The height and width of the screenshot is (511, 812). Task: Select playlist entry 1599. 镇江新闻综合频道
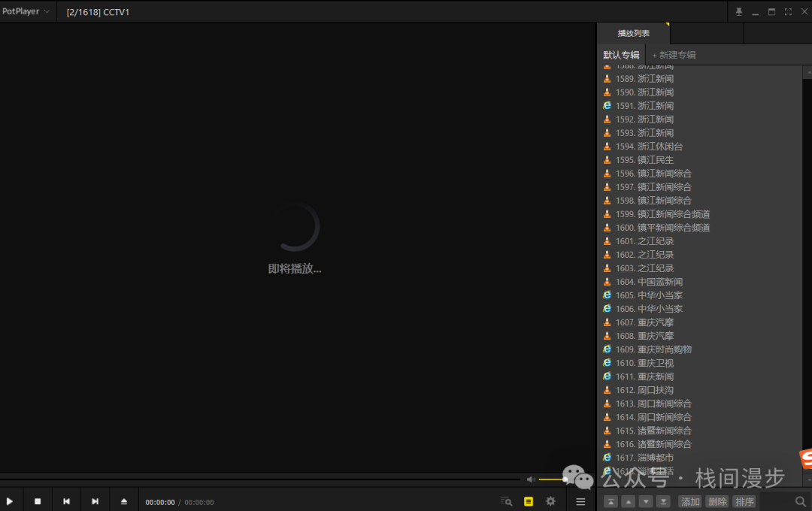click(x=700, y=214)
